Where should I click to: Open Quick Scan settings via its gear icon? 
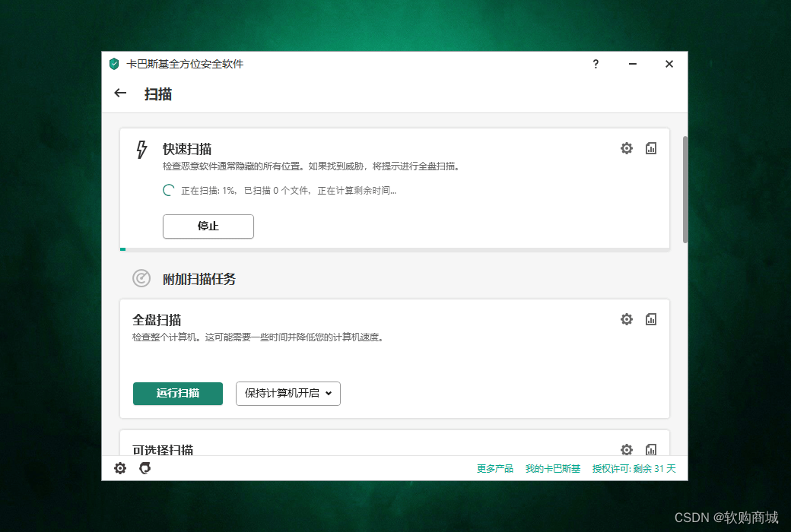pos(626,148)
